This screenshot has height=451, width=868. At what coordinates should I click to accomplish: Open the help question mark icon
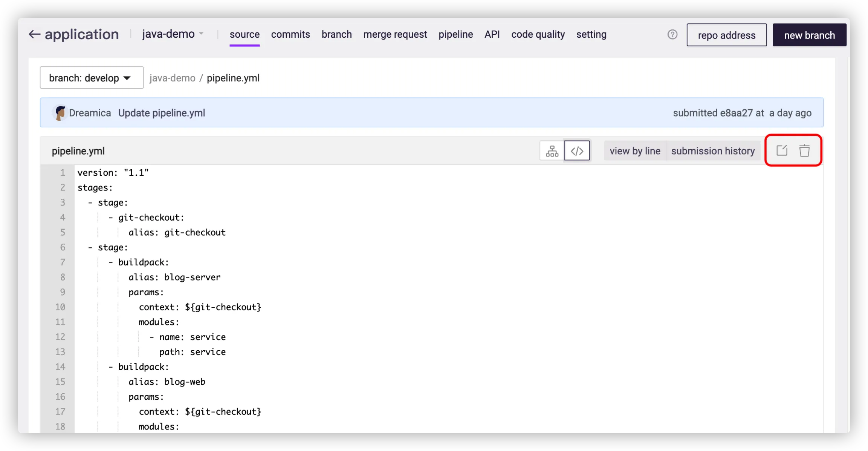click(x=672, y=35)
